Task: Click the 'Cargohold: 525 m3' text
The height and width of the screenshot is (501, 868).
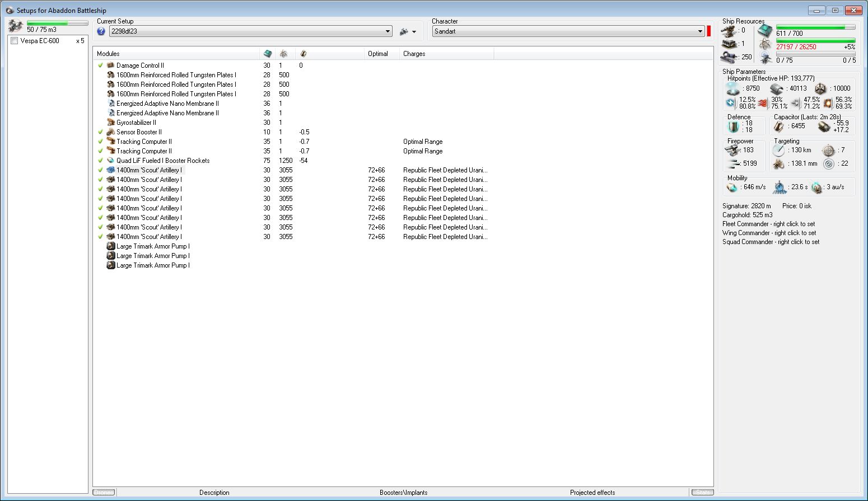Action: click(748, 215)
